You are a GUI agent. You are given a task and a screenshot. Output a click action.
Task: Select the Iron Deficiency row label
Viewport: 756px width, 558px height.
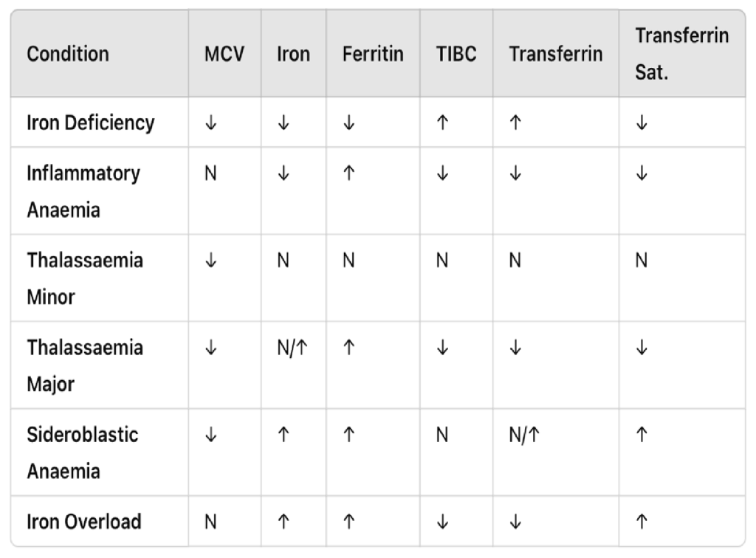pos(90,123)
